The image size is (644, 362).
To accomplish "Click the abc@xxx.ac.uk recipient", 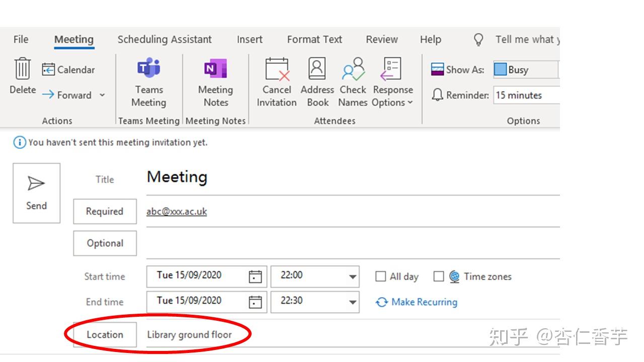I will (x=177, y=212).
